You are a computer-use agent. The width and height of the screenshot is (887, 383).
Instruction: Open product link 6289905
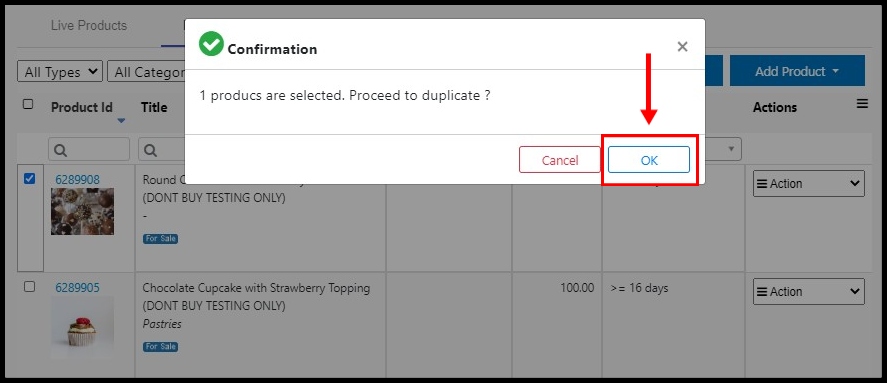pos(77,288)
